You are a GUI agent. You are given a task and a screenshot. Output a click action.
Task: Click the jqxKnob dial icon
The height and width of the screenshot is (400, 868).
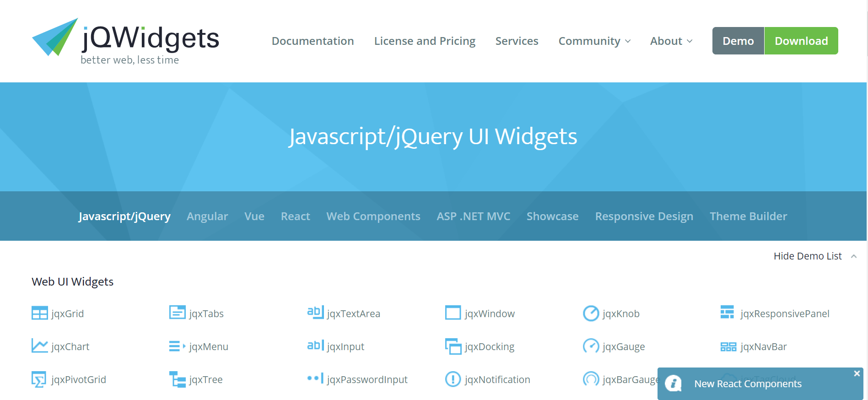click(591, 314)
